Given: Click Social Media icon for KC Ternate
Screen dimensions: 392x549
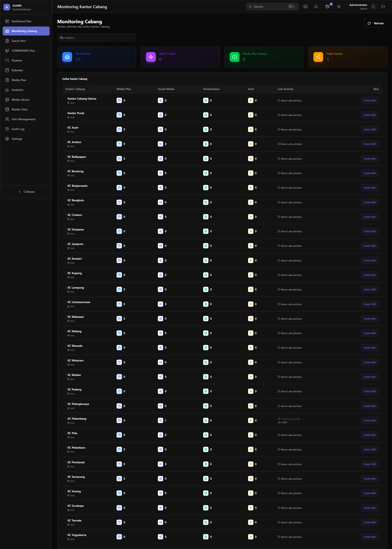Looking at the screenshot, I should click(160, 522).
